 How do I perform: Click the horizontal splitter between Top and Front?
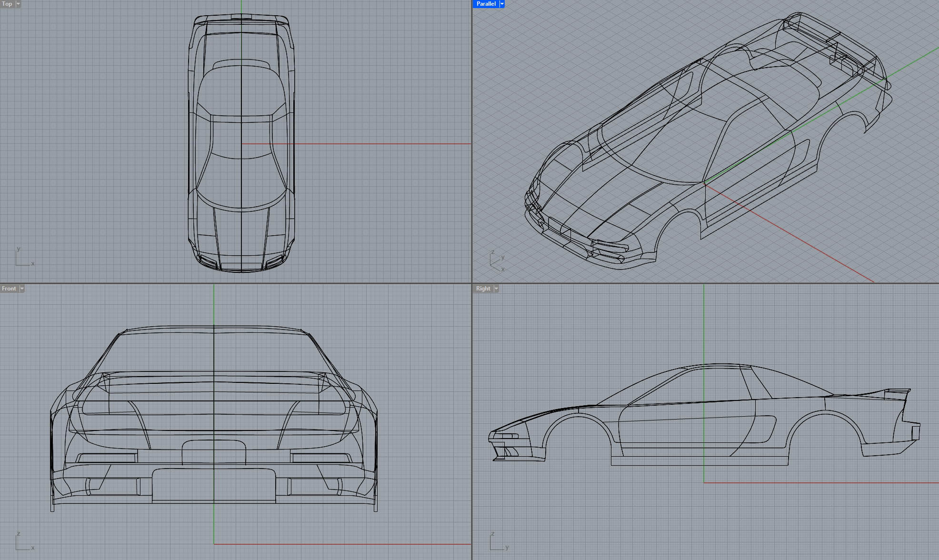pyautogui.click(x=236, y=283)
